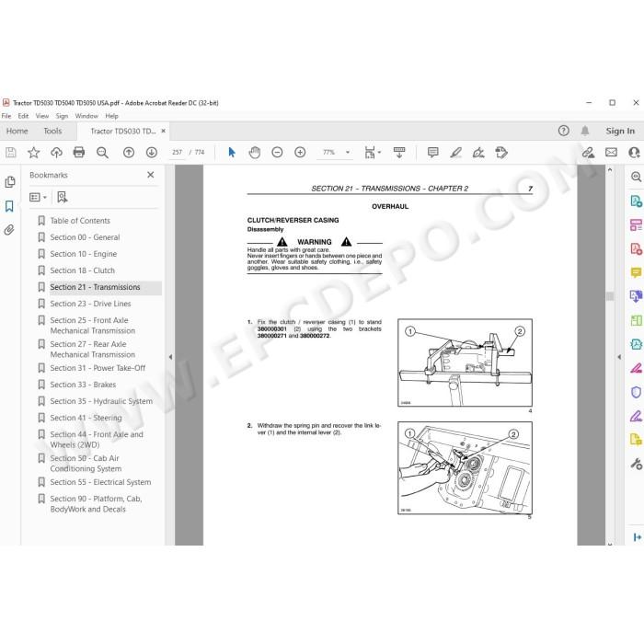Zoom out with the minus circle
Screen dimensions: 644x644
pos(277,153)
